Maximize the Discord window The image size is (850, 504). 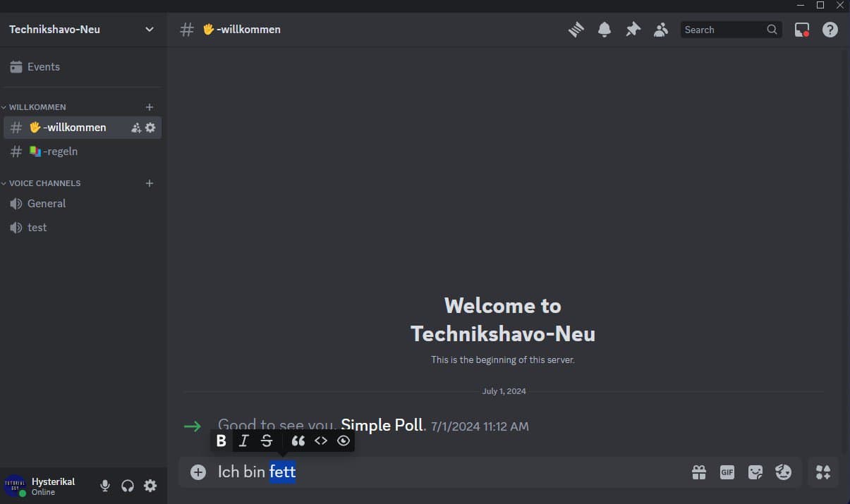pos(820,5)
